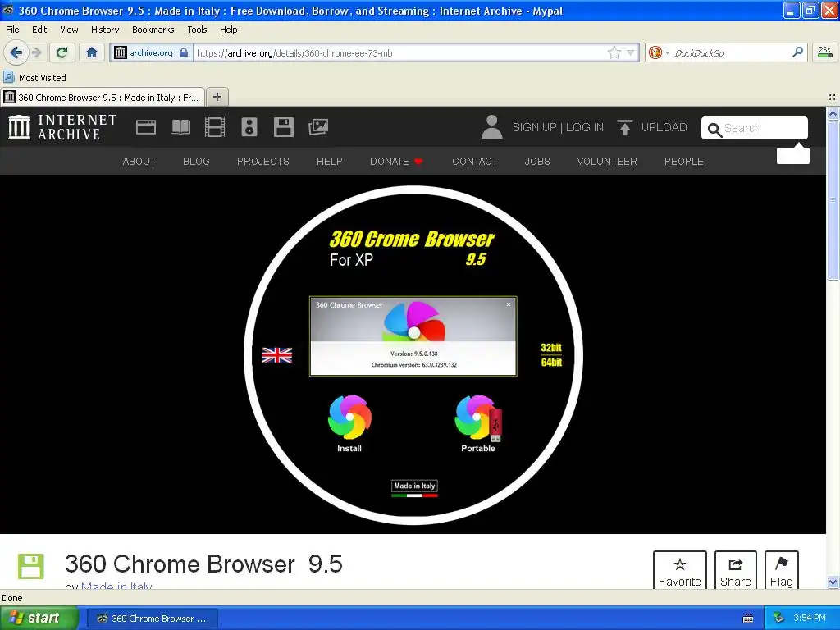Open the Windows start button
840x630 pixels.
point(39,618)
